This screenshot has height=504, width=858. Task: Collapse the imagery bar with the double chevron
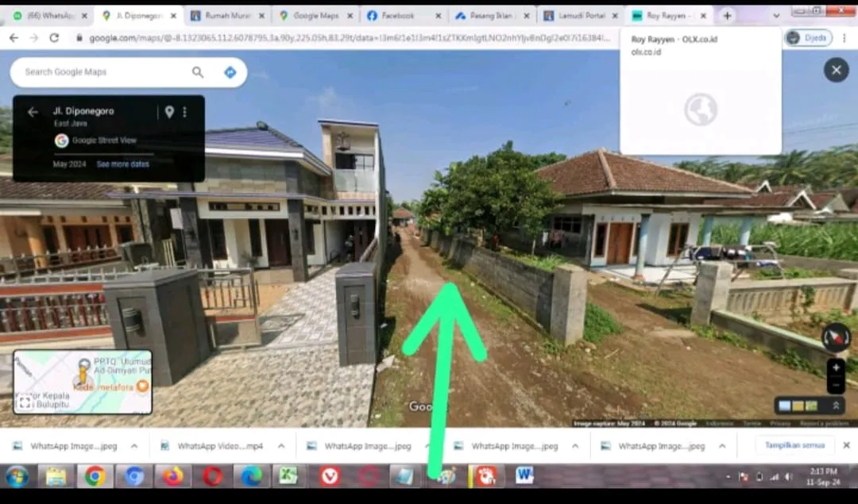[836, 406]
